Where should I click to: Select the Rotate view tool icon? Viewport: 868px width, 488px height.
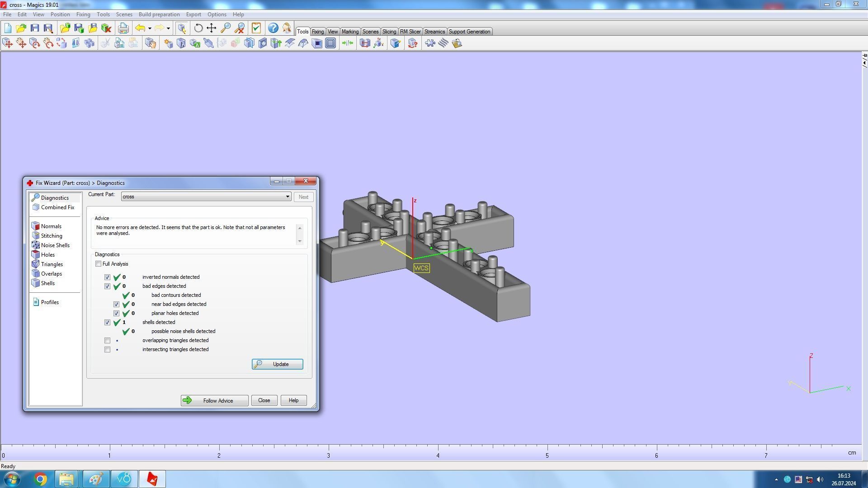click(x=198, y=28)
